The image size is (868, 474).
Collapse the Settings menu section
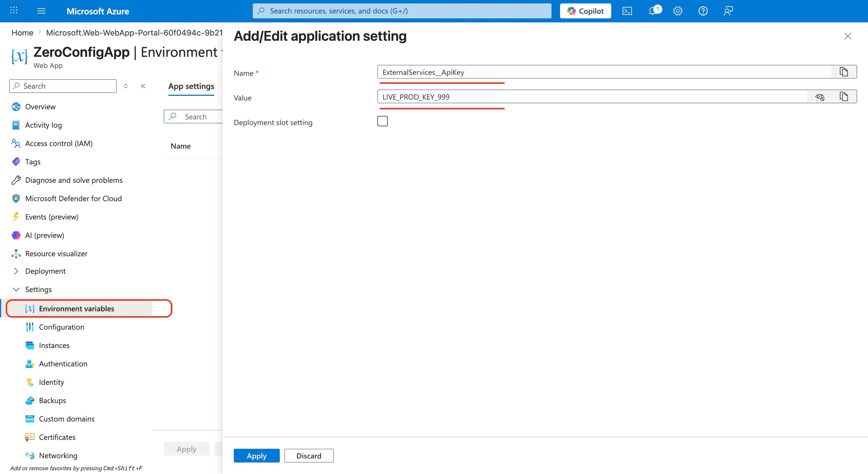coord(38,290)
